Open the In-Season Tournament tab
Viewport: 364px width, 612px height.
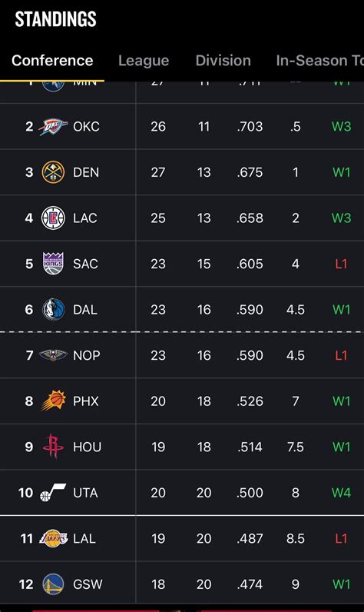(319, 61)
